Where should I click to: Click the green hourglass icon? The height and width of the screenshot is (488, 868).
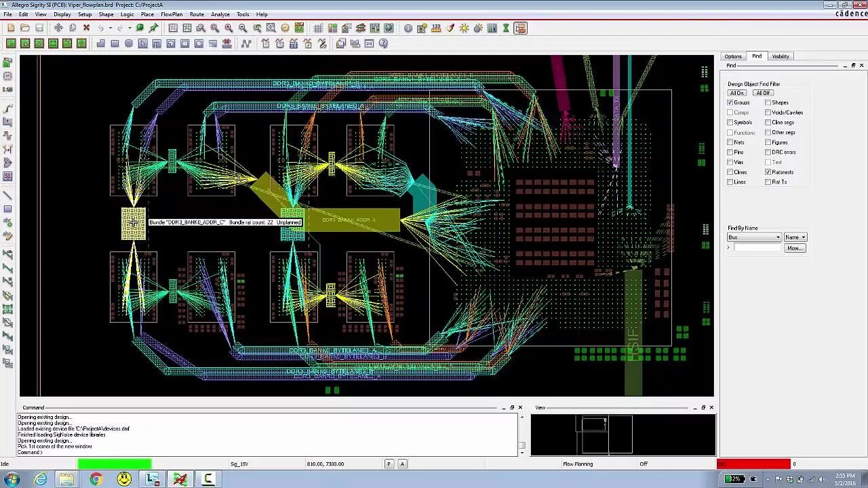(505, 28)
